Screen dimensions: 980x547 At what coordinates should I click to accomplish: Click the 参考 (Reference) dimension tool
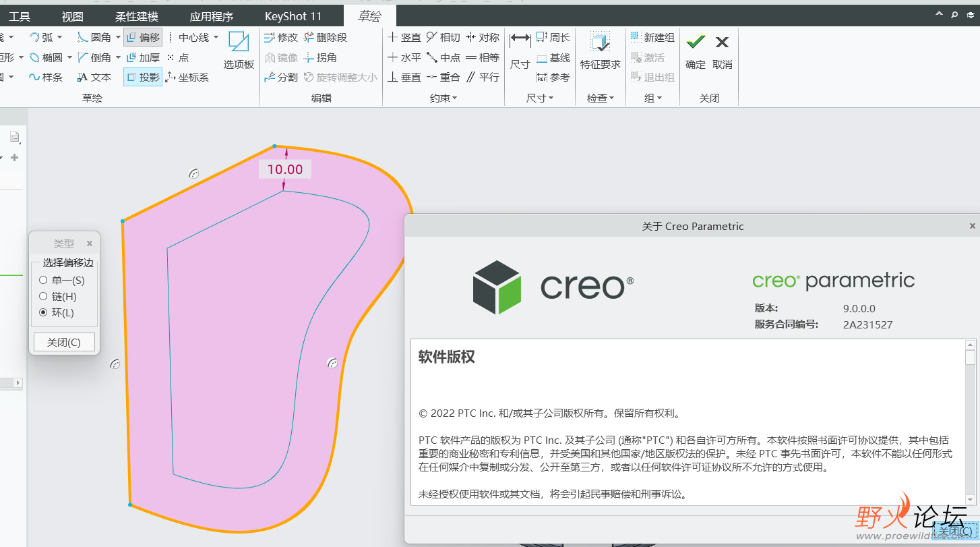pos(553,78)
